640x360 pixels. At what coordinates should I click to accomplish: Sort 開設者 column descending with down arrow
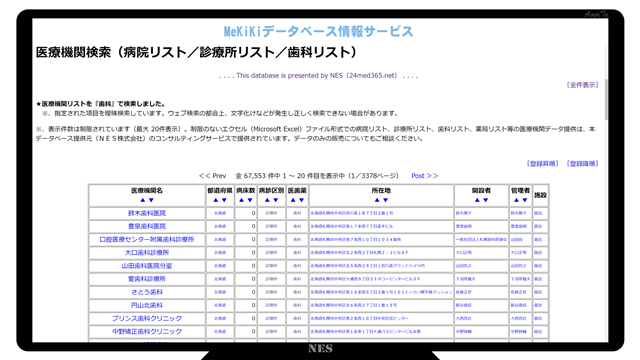pos(485,200)
